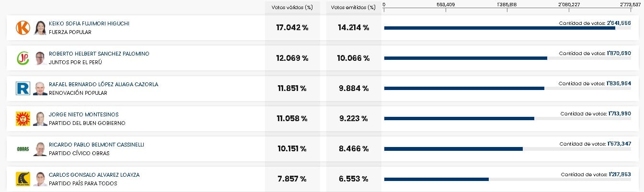Click Keiko Fujimori's candidate photo
The height and width of the screenshot is (192, 644).
coord(40,28)
